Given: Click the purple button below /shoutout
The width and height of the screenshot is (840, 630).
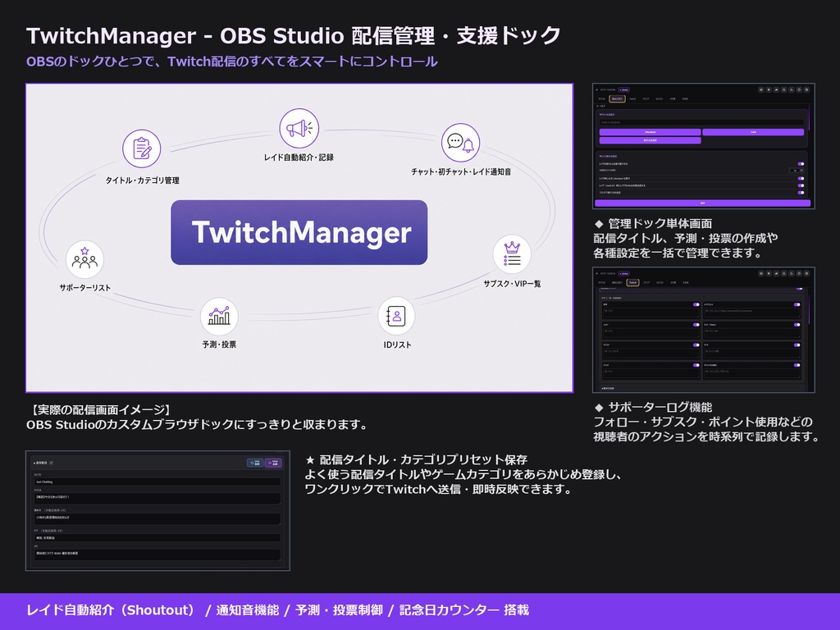Looking at the screenshot, I should (651, 140).
